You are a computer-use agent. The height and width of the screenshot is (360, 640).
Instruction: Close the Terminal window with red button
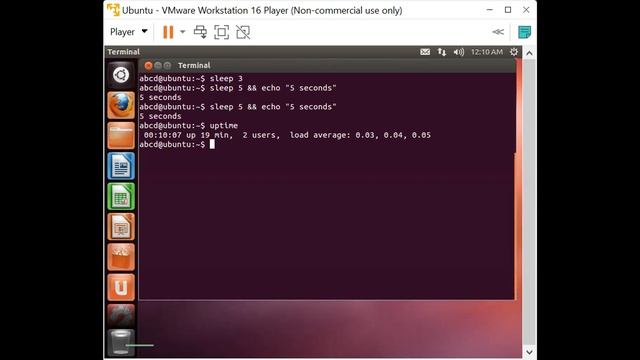point(148,65)
